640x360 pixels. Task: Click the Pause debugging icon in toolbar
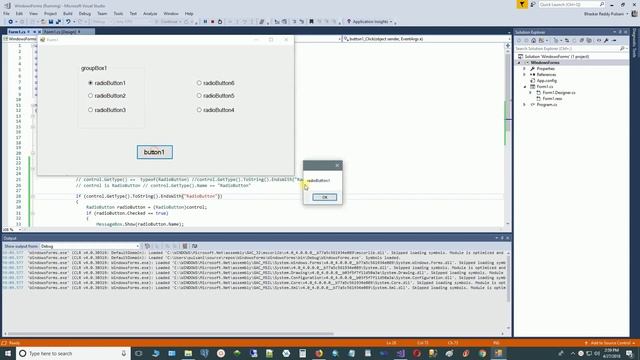[x=205, y=22]
